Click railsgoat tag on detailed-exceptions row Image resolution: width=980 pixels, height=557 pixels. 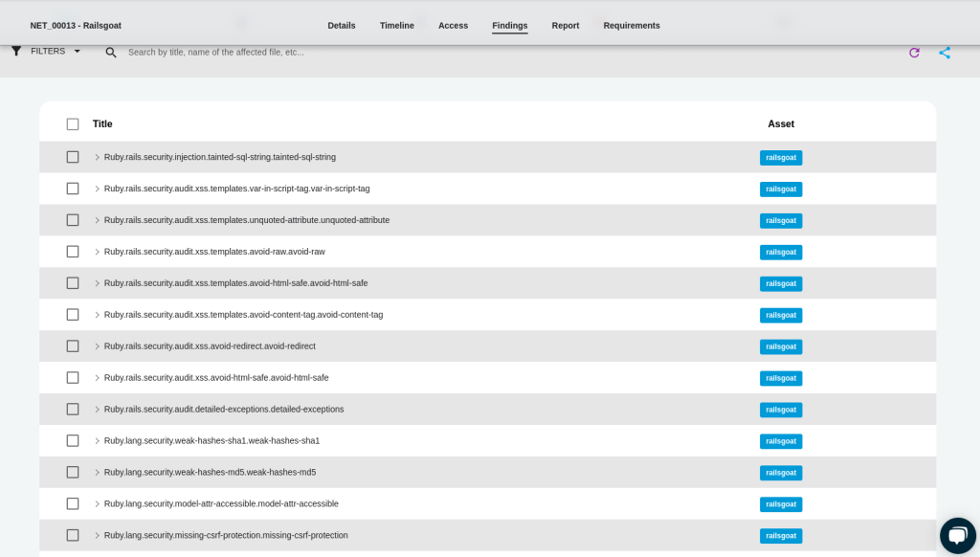781,410
